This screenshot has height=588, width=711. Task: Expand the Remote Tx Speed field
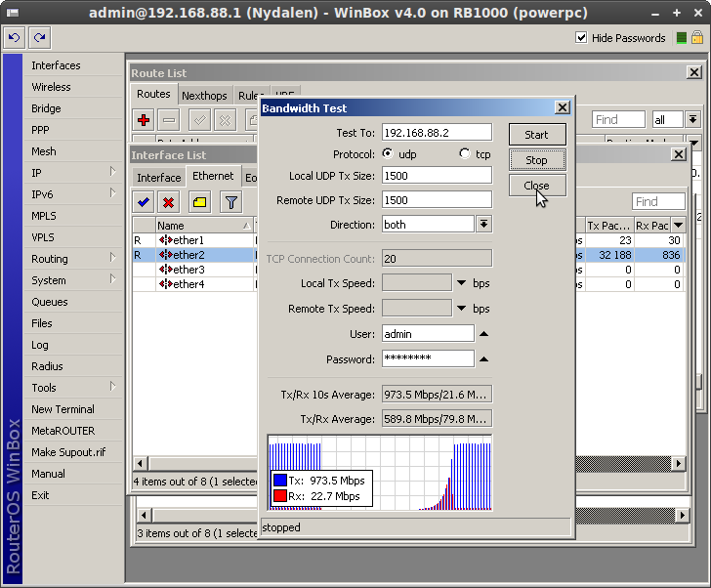[462, 309]
